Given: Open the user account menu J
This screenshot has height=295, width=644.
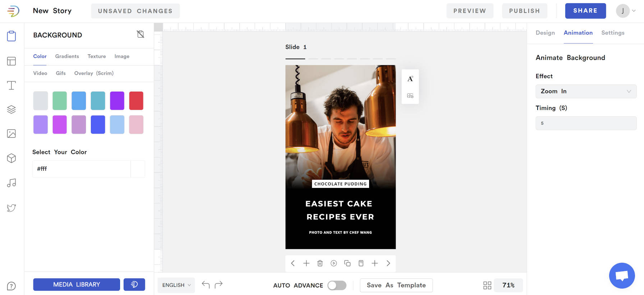Looking at the screenshot, I should (626, 11).
